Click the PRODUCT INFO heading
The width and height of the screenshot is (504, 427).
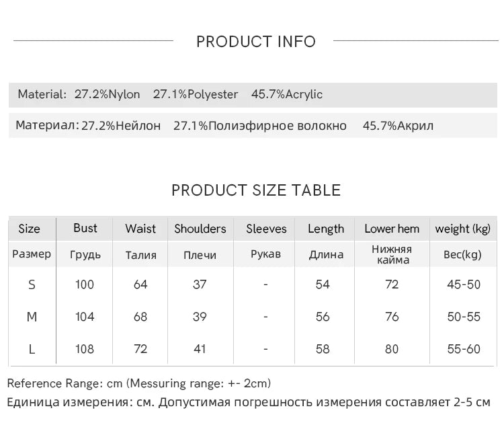pyautogui.click(x=256, y=42)
